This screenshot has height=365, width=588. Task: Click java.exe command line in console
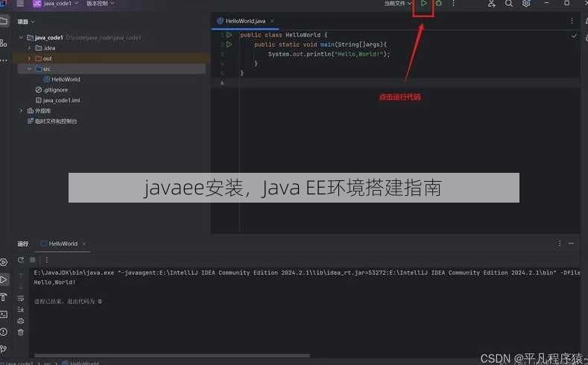307,273
